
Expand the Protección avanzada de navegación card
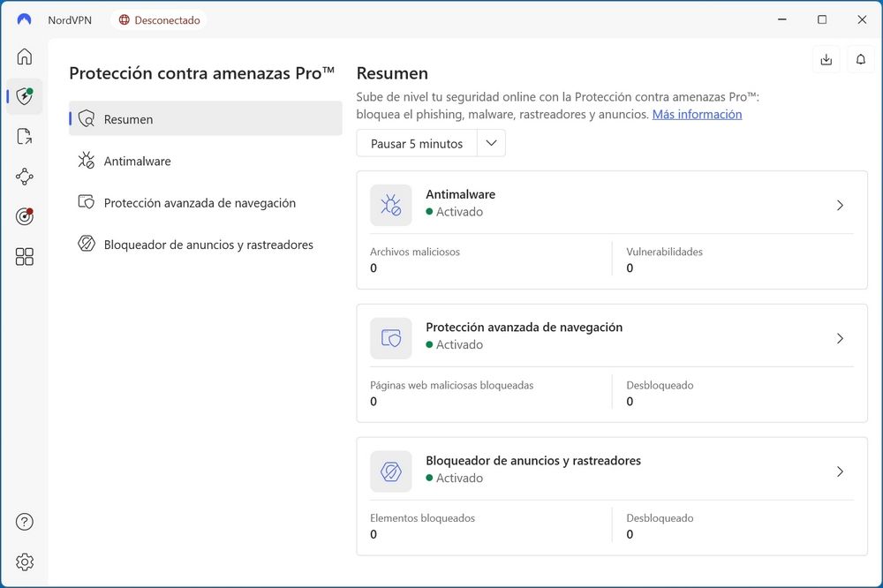tap(840, 338)
